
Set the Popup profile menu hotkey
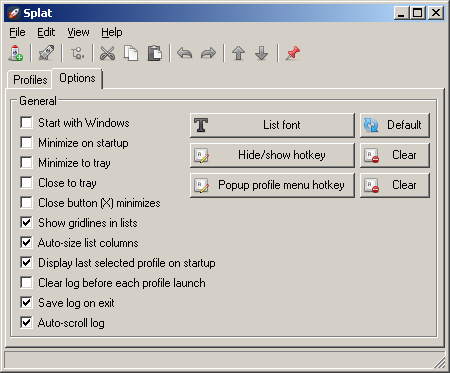tap(272, 185)
